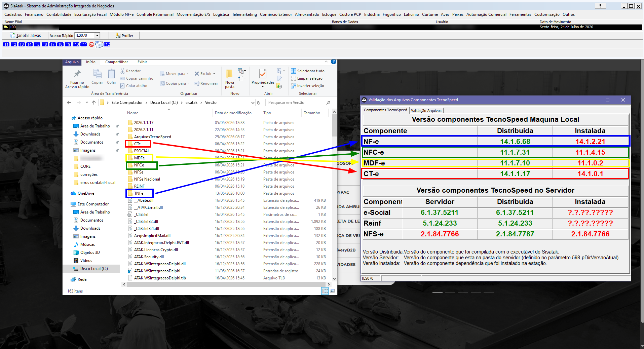Select Rede in the navigation pane
Viewport: 644px width, 349px height.
coord(82,279)
